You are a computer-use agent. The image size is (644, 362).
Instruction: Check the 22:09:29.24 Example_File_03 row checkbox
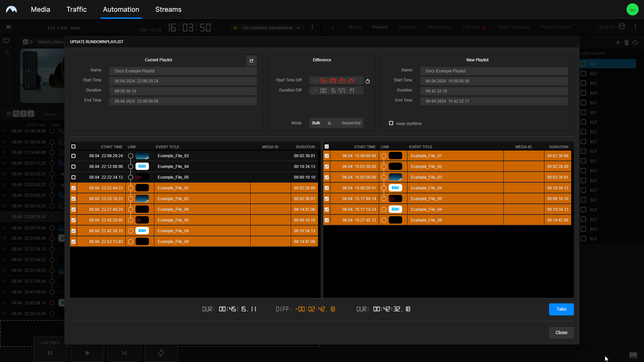point(73,156)
